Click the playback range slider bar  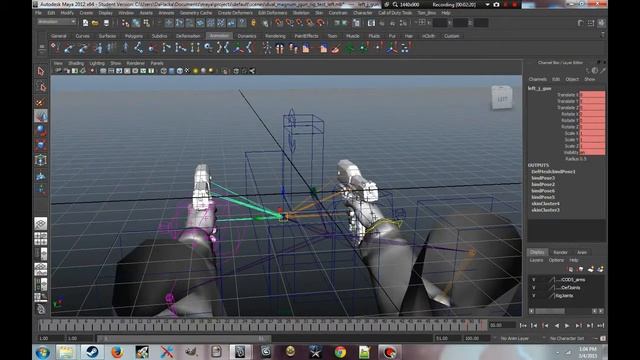(x=183, y=338)
